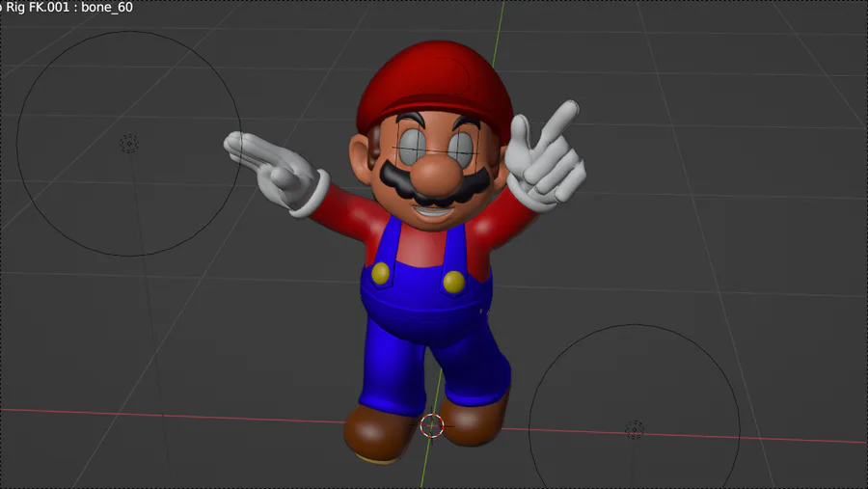The height and width of the screenshot is (489, 868).
Task: Select the dashed rig control inside the lower-right circle
Action: (x=635, y=430)
